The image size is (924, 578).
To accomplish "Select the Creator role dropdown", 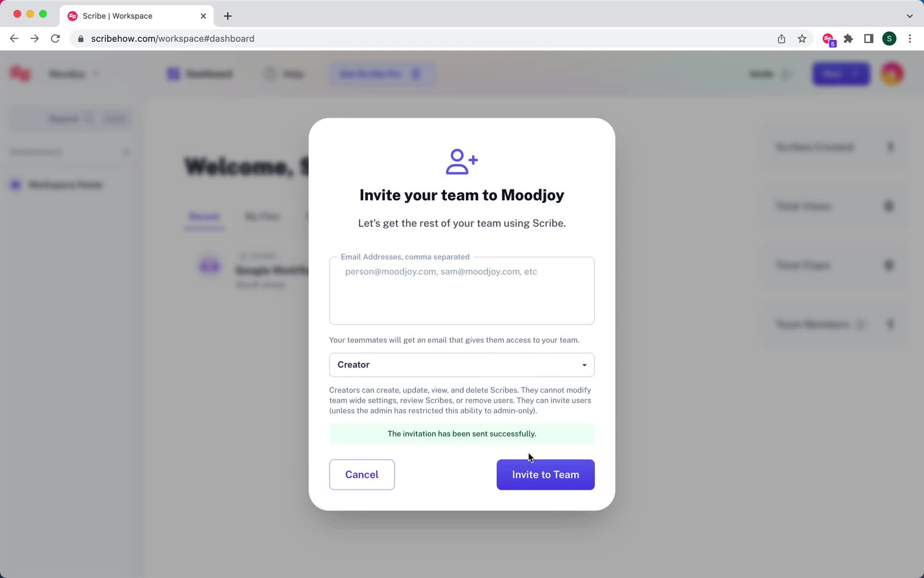I will 462,364.
